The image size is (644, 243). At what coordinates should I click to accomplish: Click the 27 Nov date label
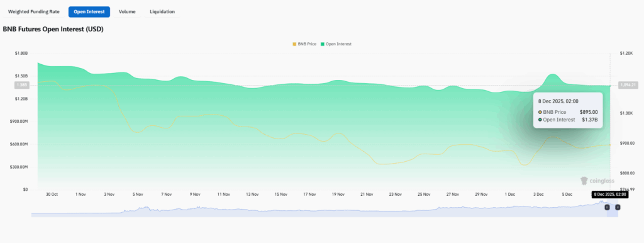[x=452, y=194]
